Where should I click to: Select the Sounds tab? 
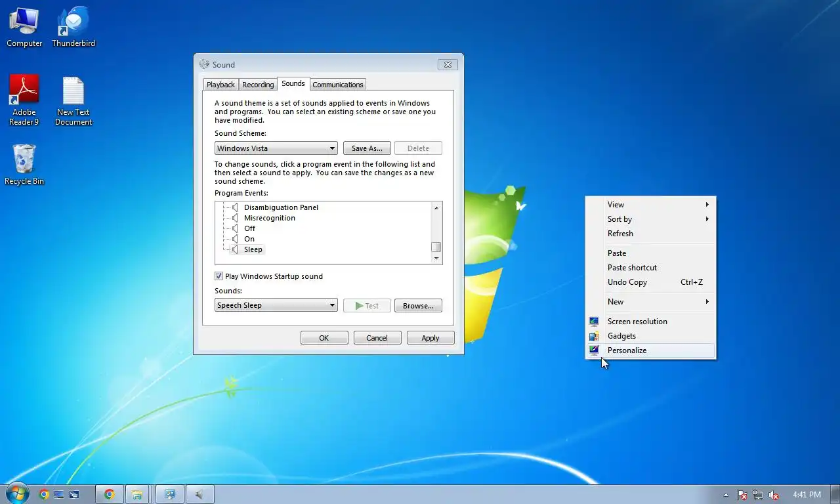point(293,83)
